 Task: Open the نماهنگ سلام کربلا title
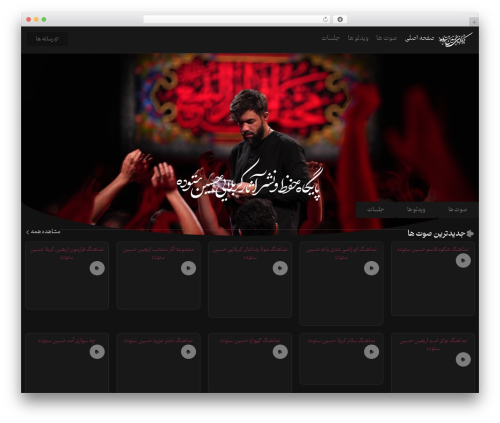pyautogui.click(x=341, y=341)
